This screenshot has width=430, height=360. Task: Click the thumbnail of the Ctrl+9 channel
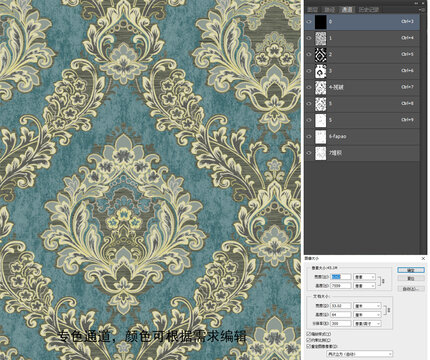click(x=321, y=120)
